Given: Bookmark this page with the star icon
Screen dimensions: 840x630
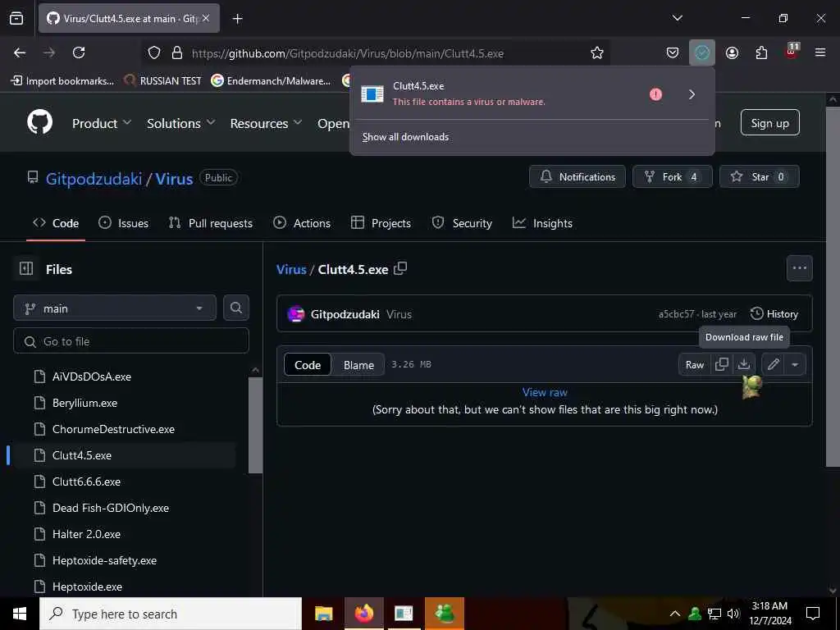Looking at the screenshot, I should (x=597, y=52).
